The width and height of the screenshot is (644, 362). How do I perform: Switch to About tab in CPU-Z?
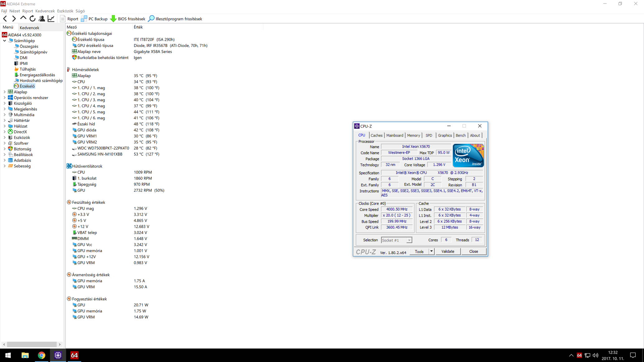click(475, 135)
